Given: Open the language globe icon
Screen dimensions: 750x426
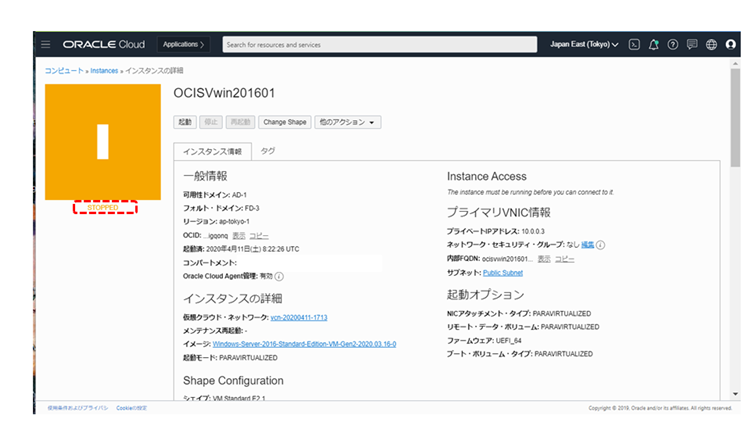Looking at the screenshot, I should (x=711, y=44).
